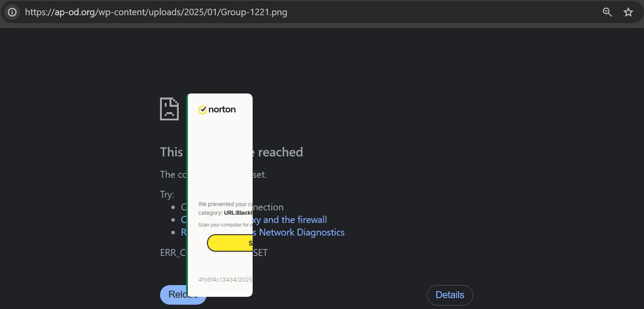
Task: Bookmark this page with the star icon
Action: tap(628, 12)
